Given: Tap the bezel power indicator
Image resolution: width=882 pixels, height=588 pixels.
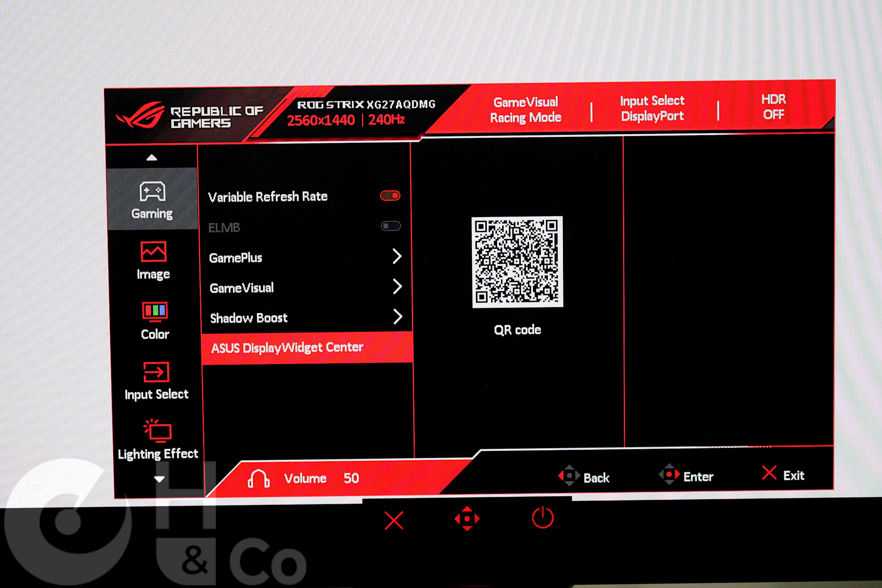Looking at the screenshot, I should pos(543,517).
